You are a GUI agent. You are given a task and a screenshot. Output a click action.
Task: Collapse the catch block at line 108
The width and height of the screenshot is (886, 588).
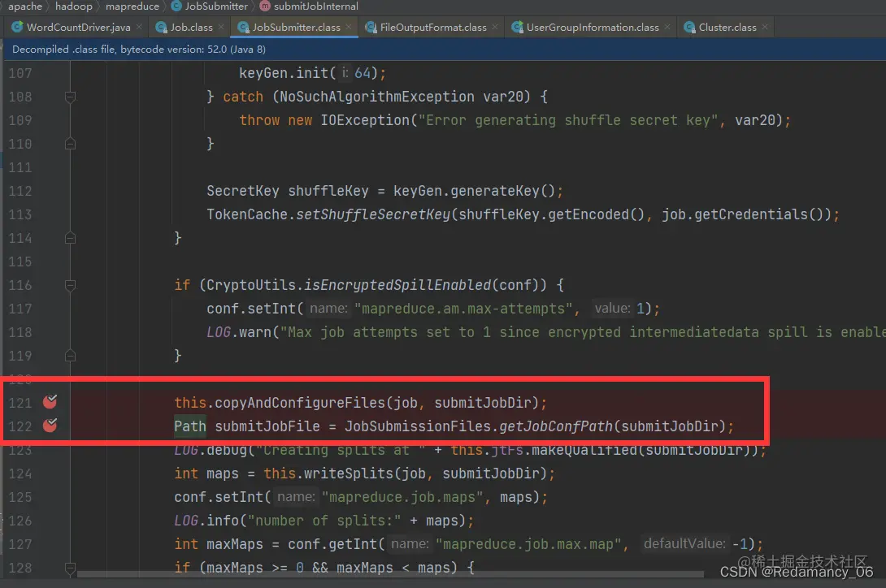click(x=70, y=97)
